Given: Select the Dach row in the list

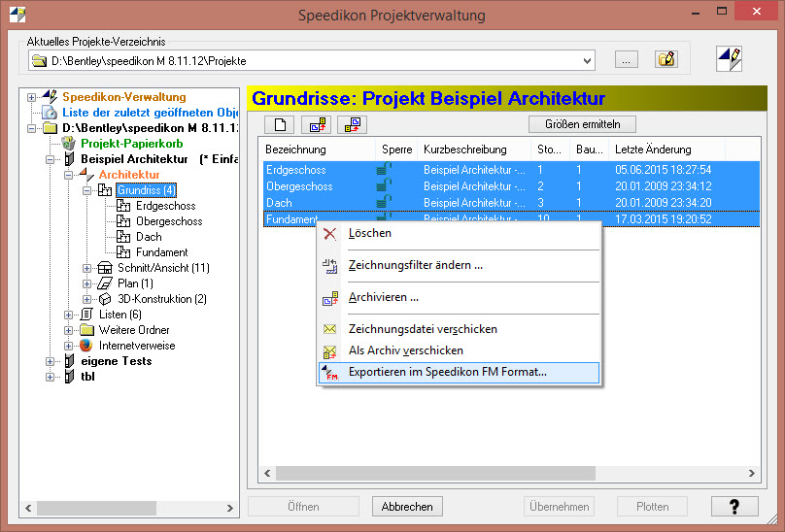Looking at the screenshot, I should (511, 203).
